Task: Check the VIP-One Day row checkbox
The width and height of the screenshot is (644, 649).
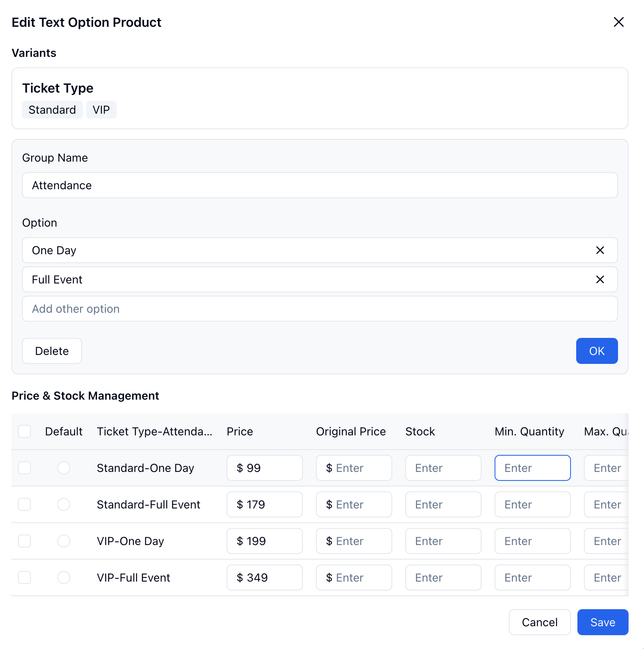Action: (24, 541)
